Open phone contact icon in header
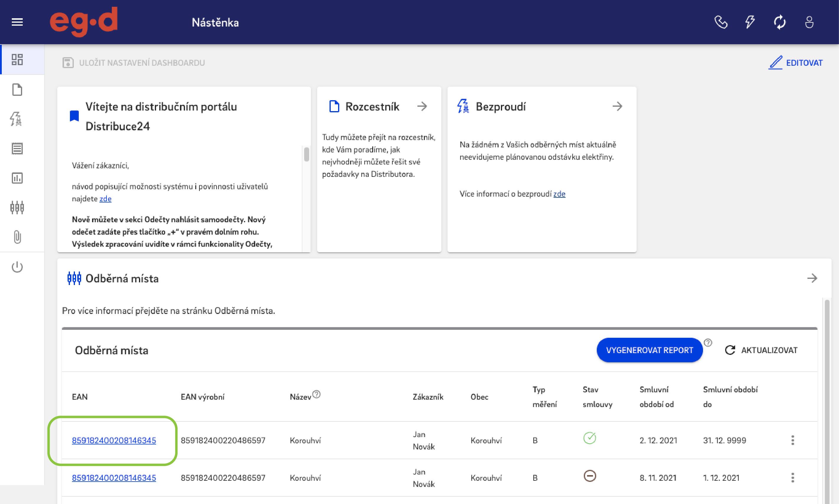The image size is (839, 504). [x=721, y=22]
